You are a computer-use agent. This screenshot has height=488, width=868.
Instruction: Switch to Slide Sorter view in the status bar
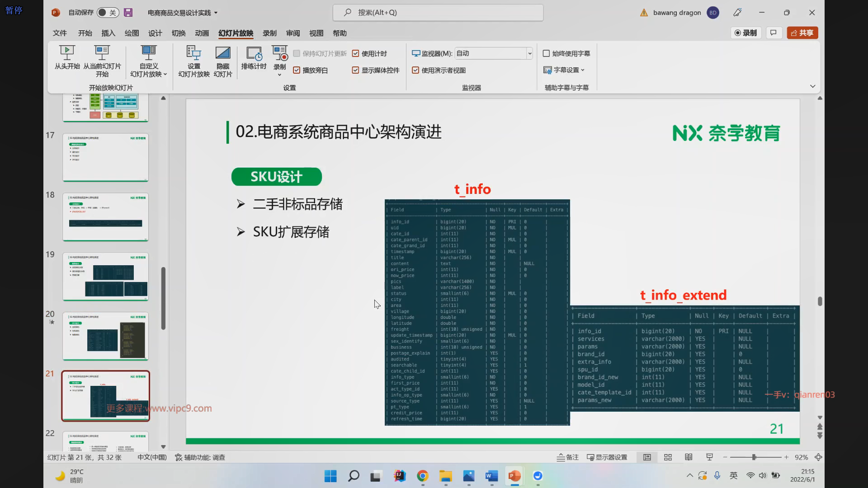point(668,457)
